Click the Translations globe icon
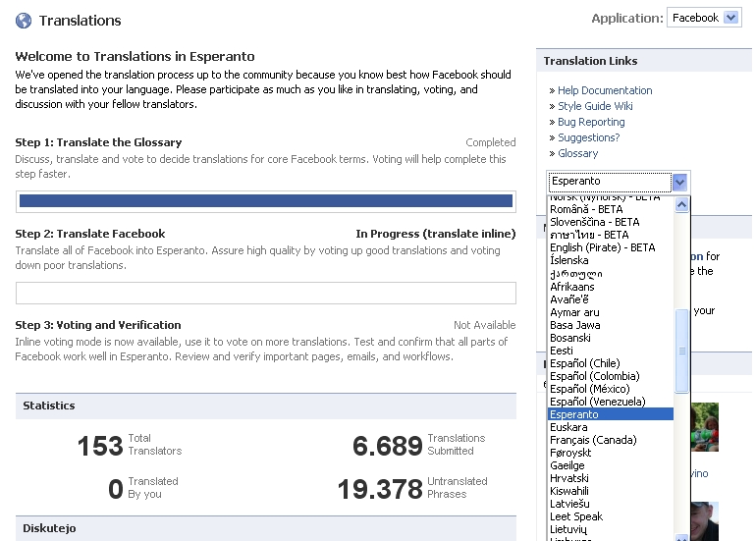 (24, 21)
